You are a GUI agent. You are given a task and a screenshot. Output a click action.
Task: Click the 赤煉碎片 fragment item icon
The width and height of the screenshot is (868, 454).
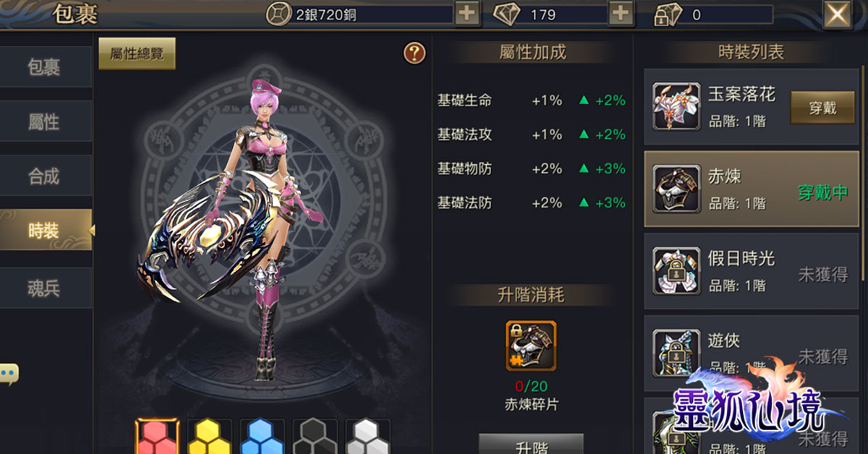[x=531, y=346]
